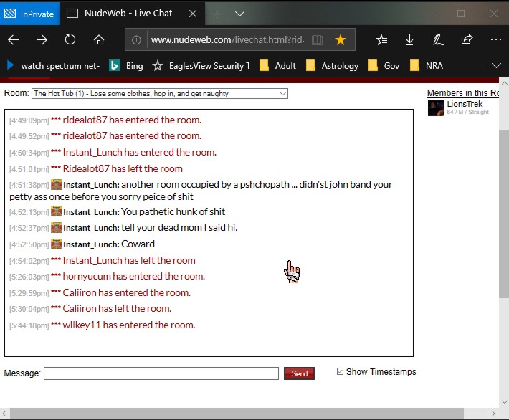Refresh the live chat page
This screenshot has width=509, height=420.
[x=70, y=40]
